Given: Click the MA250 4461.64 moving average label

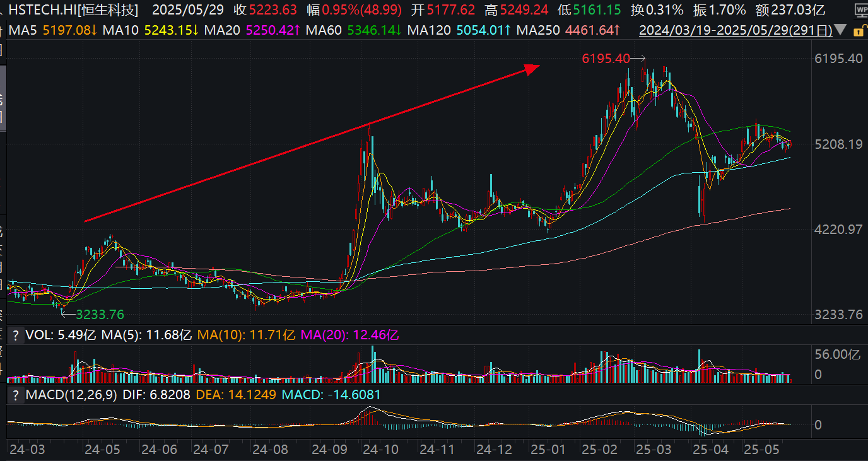Looking at the screenshot, I should [x=570, y=30].
